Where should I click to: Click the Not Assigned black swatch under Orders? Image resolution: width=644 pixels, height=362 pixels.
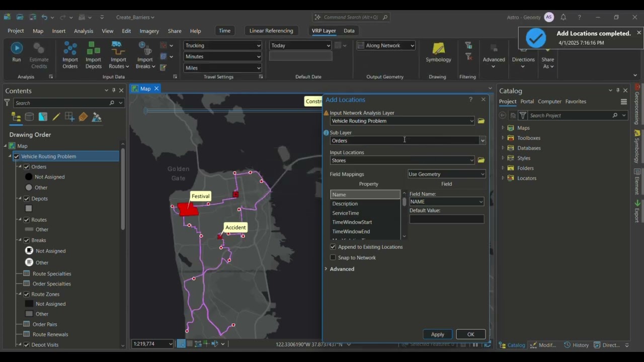pos(29,177)
